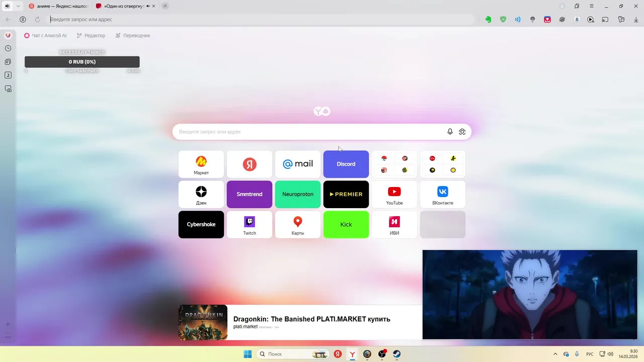Click the Yandex Я button beside the address bar

point(23,20)
